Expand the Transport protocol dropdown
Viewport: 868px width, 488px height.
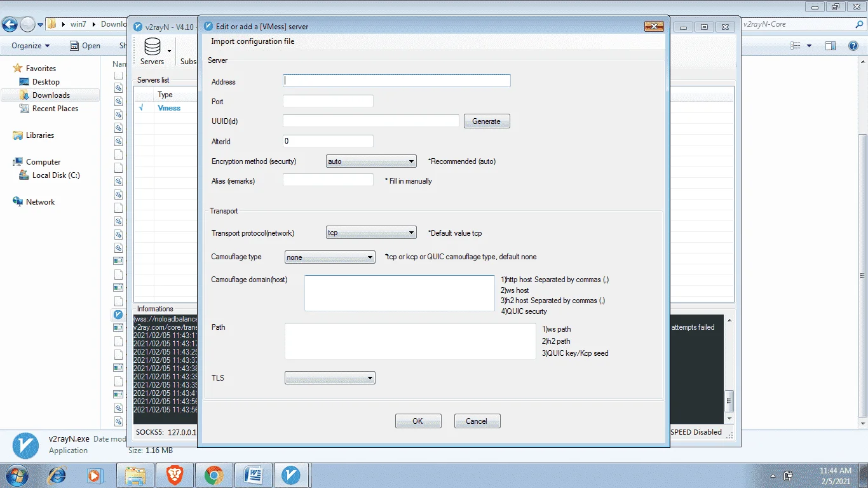tap(371, 233)
